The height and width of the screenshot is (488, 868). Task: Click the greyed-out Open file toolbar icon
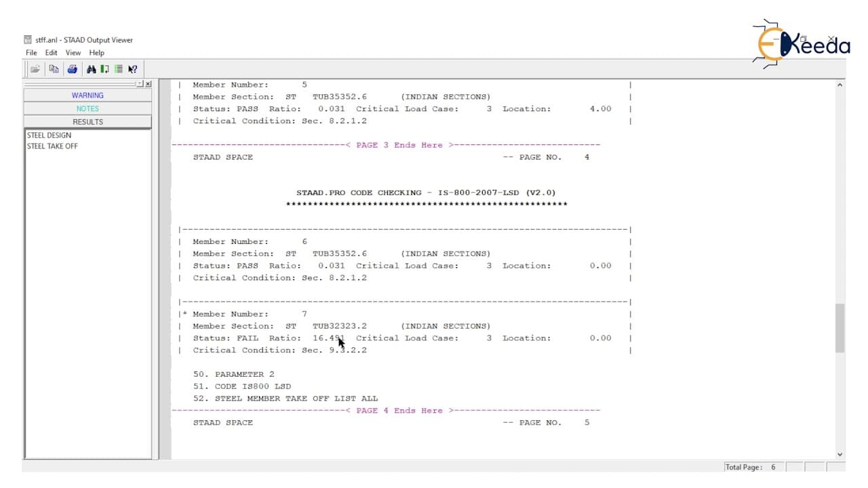coord(35,68)
